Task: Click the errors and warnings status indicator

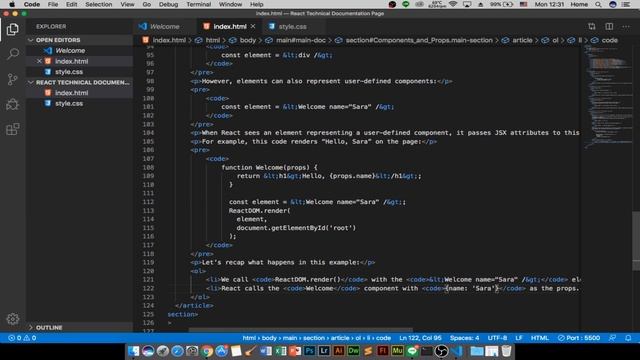Action: pos(22,338)
